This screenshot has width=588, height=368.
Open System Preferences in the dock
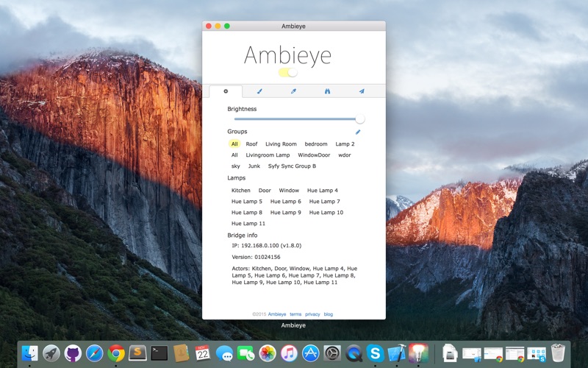(x=332, y=353)
